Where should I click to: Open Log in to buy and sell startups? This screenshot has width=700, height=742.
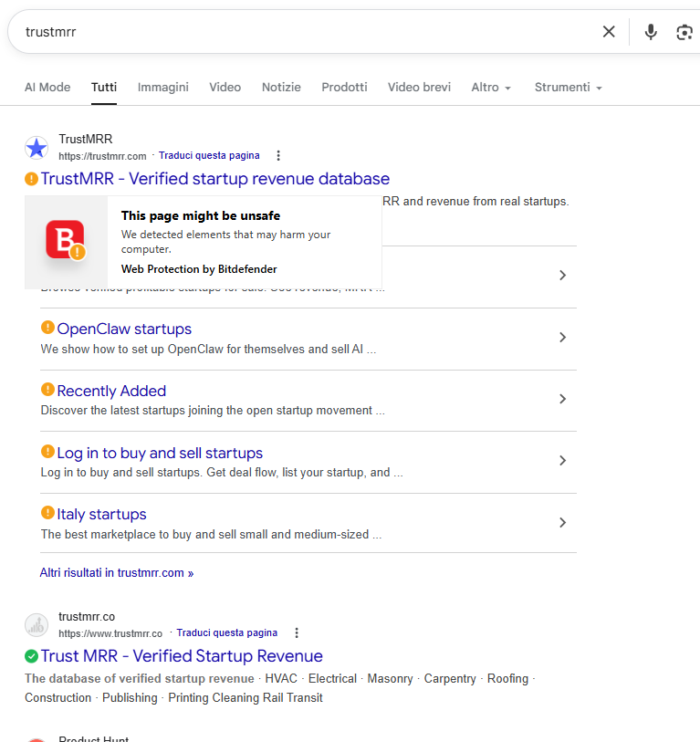[160, 453]
